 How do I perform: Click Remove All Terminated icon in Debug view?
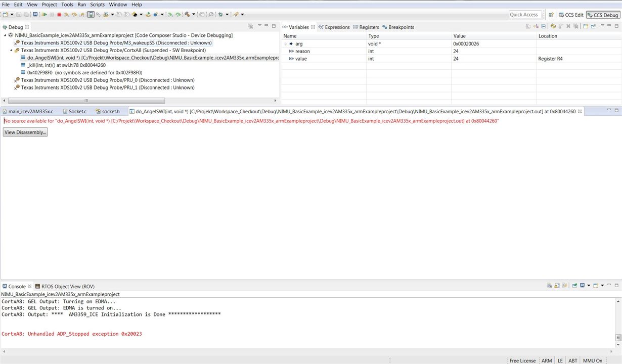(x=251, y=26)
